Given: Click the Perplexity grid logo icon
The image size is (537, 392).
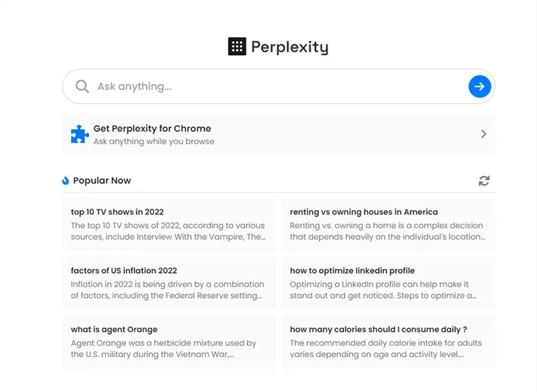Looking at the screenshot, I should pos(237,46).
